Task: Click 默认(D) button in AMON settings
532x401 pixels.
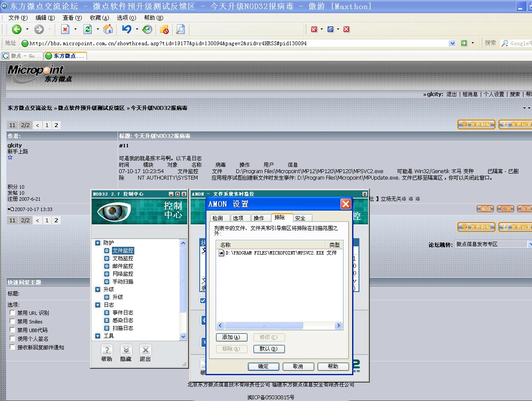Action: [269, 349]
